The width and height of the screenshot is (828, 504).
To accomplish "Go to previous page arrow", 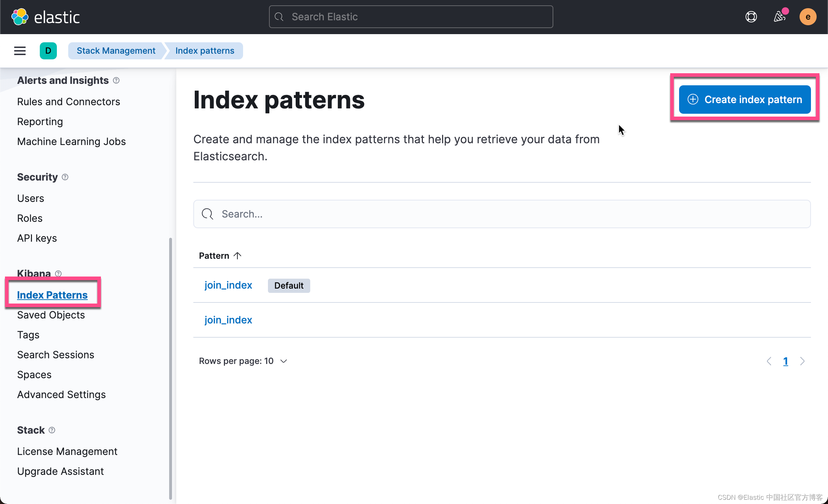I will (x=769, y=361).
